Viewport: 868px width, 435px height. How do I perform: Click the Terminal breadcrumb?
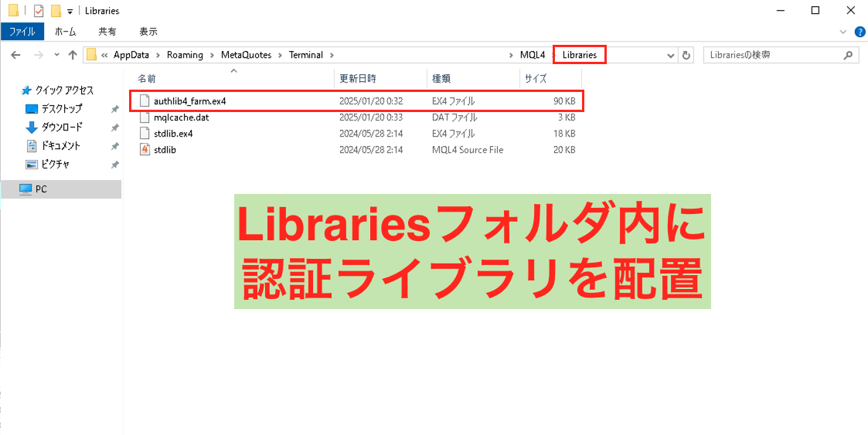(x=306, y=55)
